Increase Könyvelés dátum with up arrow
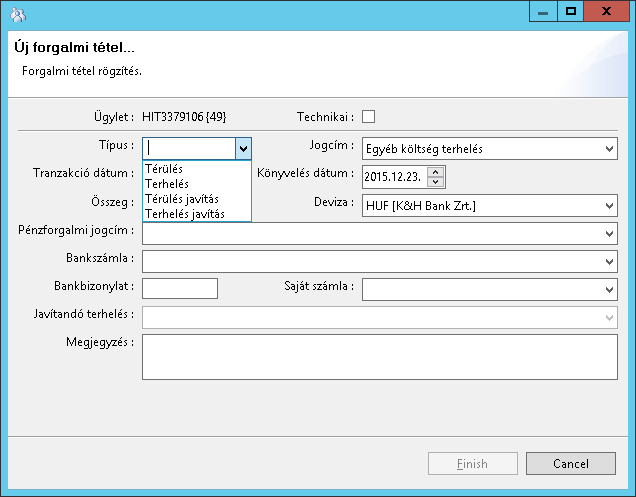Image resolution: width=636 pixels, height=497 pixels. pyautogui.click(x=435, y=172)
